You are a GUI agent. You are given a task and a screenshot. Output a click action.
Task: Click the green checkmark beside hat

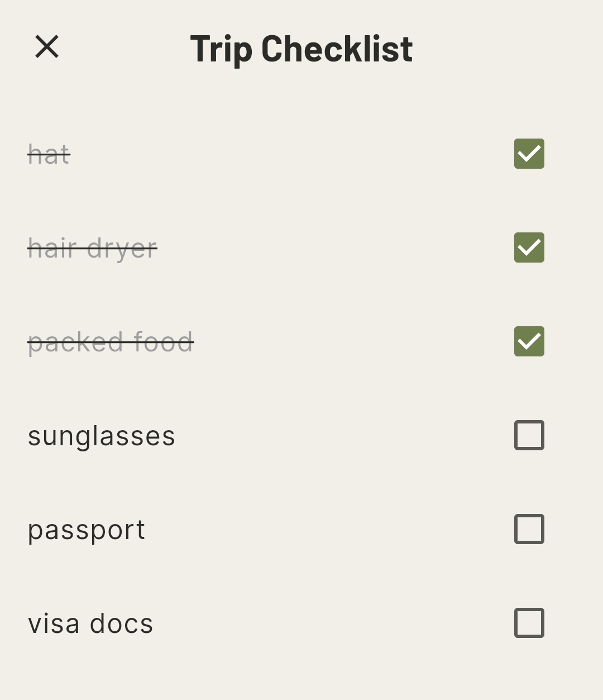529,154
